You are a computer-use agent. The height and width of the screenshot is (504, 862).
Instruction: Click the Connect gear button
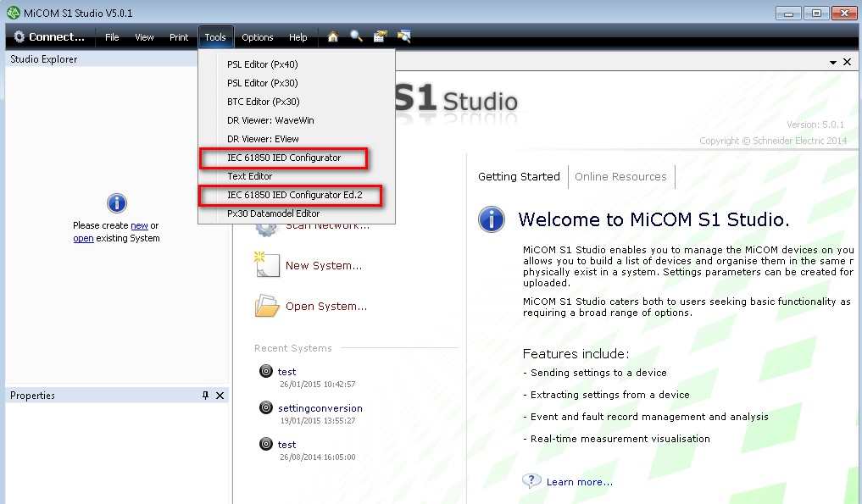(49, 36)
